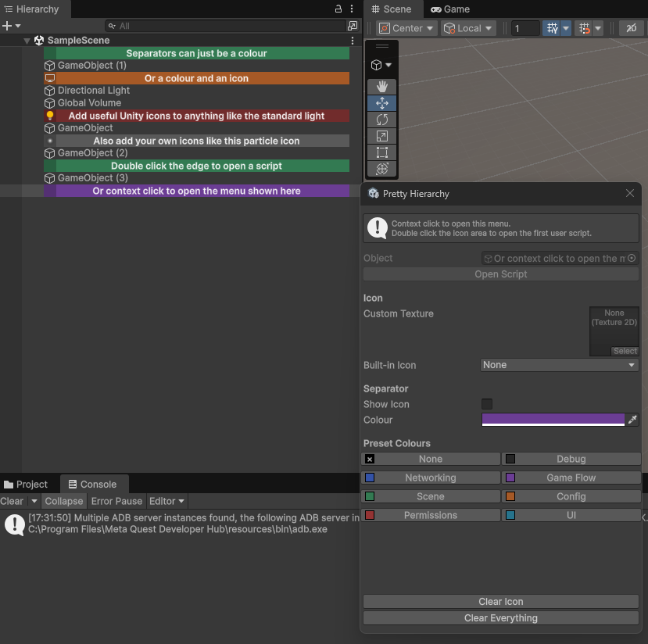Image resolution: width=648 pixels, height=644 pixels.
Task: Select the Move tool
Action: pos(382,103)
